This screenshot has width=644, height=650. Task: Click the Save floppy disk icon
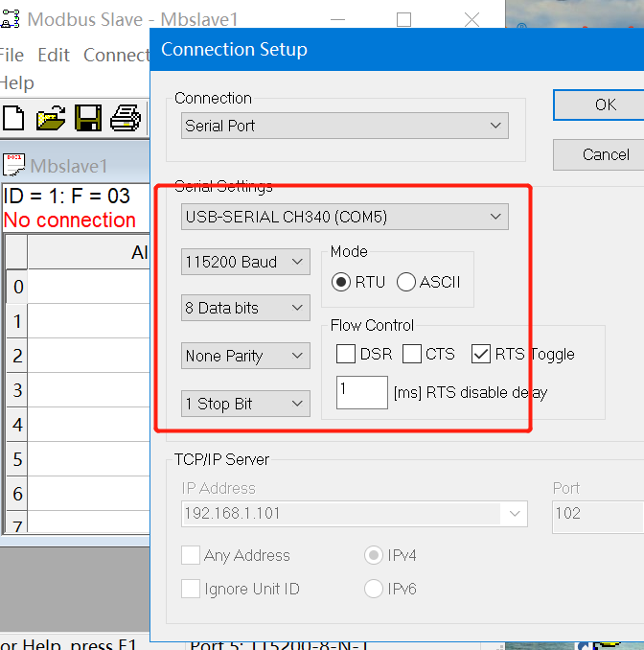[x=88, y=118]
